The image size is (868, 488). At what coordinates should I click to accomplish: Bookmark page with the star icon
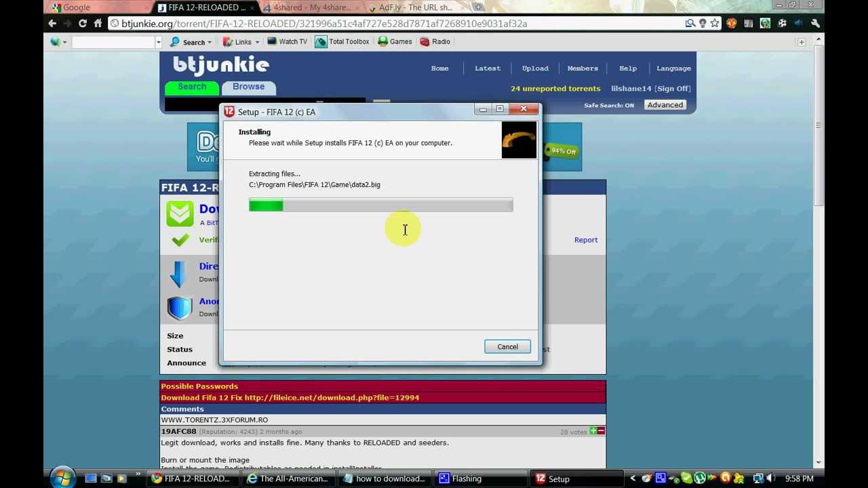pyautogui.click(x=715, y=23)
